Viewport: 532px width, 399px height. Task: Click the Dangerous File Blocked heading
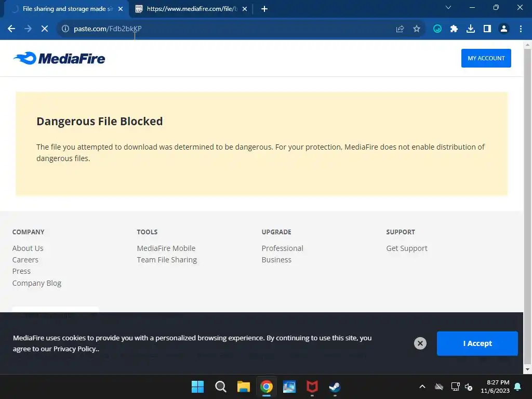click(x=99, y=122)
